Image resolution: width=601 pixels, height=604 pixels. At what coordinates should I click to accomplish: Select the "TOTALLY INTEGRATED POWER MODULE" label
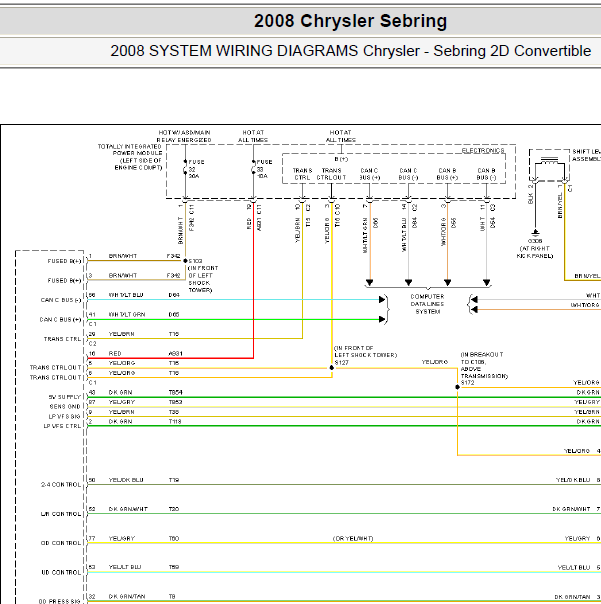click(130, 157)
